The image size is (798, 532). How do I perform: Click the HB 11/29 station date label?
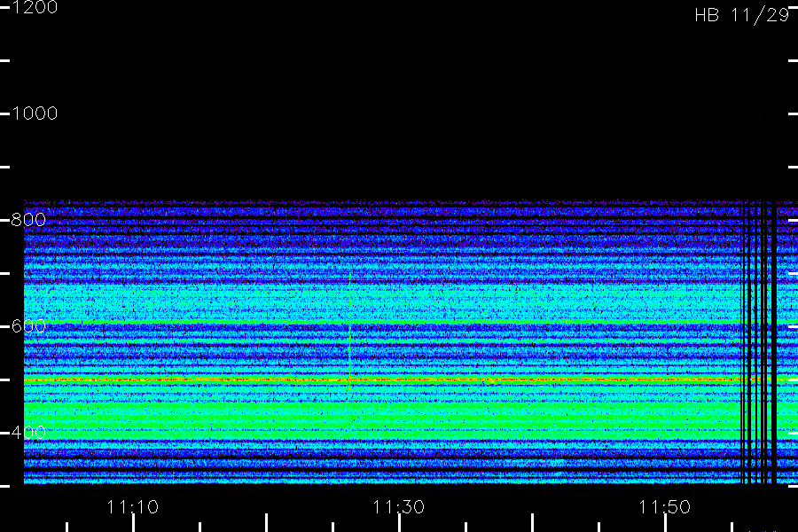click(742, 15)
